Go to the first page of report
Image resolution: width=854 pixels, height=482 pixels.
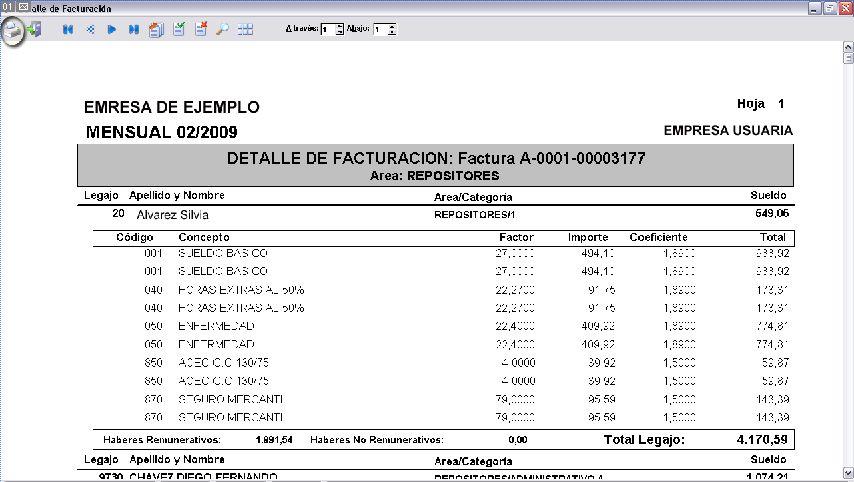[67, 30]
